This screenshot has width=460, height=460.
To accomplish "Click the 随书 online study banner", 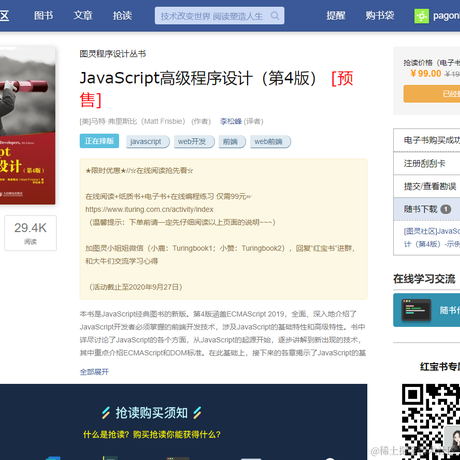I will tap(427, 310).
